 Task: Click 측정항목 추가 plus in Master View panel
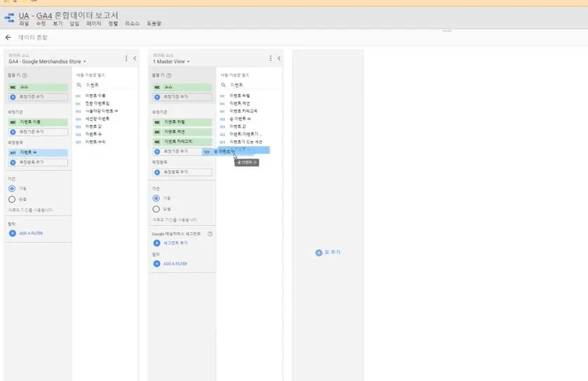tap(157, 173)
